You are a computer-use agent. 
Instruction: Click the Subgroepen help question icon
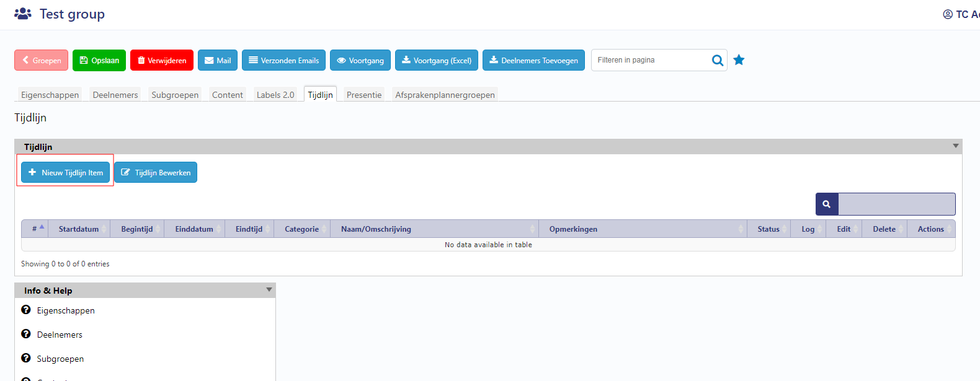(x=26, y=358)
